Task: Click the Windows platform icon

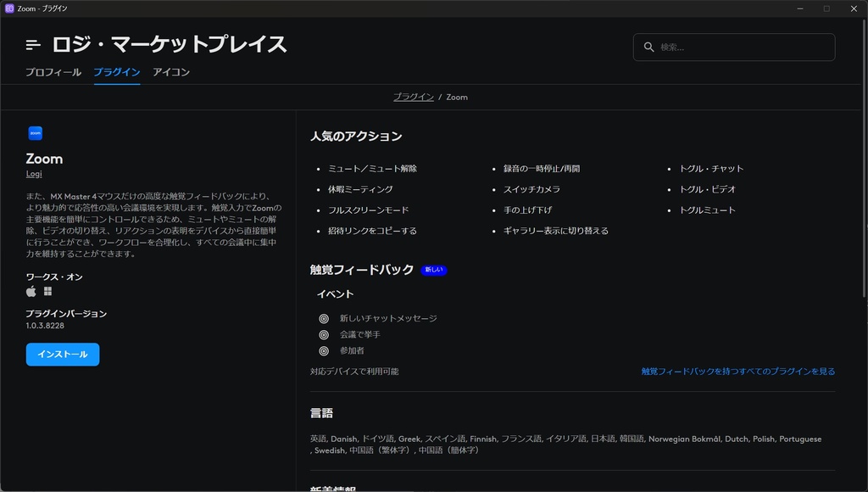Action: [48, 292]
